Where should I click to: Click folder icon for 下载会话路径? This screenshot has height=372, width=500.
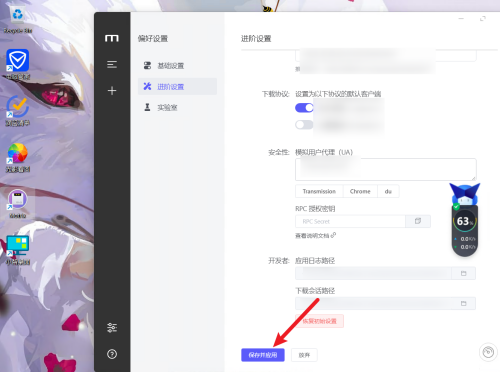[x=463, y=303]
